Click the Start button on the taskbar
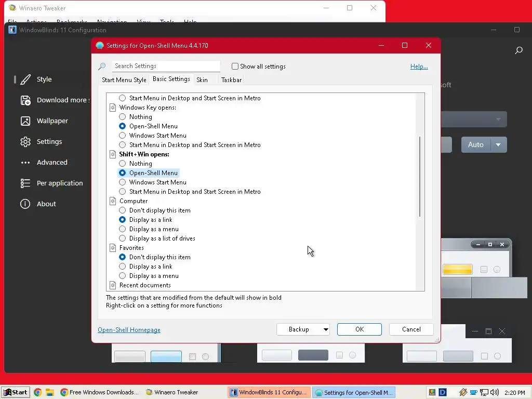 coord(15,392)
